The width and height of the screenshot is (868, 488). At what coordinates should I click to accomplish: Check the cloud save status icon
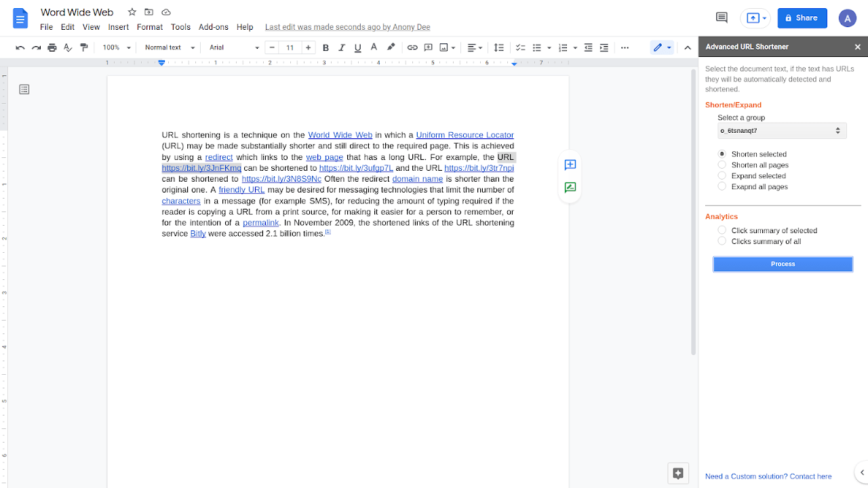click(166, 12)
